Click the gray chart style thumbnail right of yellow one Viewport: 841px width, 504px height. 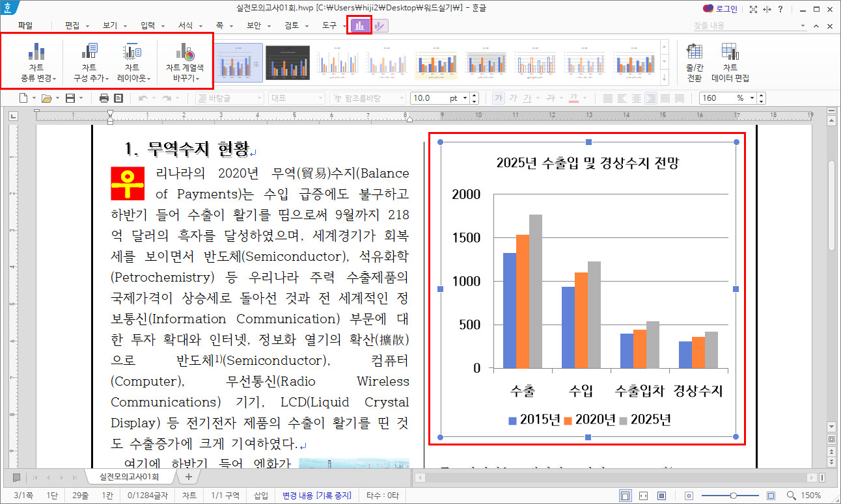tap(487, 62)
